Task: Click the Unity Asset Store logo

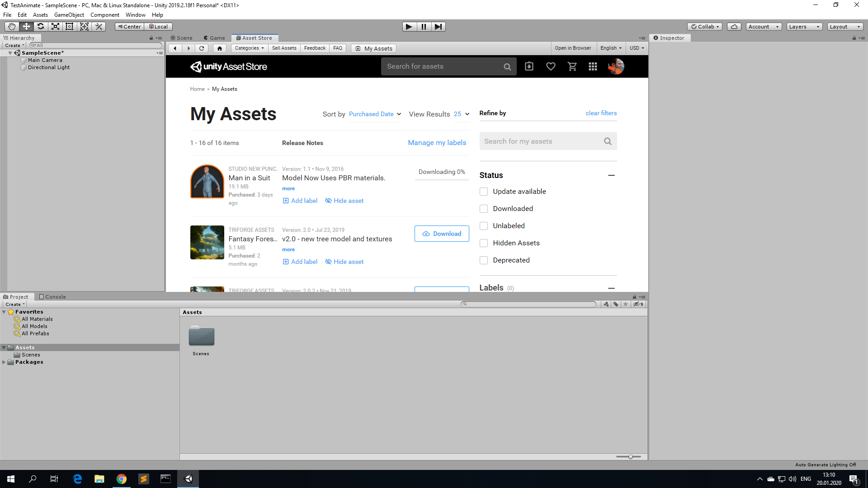Action: click(x=229, y=67)
